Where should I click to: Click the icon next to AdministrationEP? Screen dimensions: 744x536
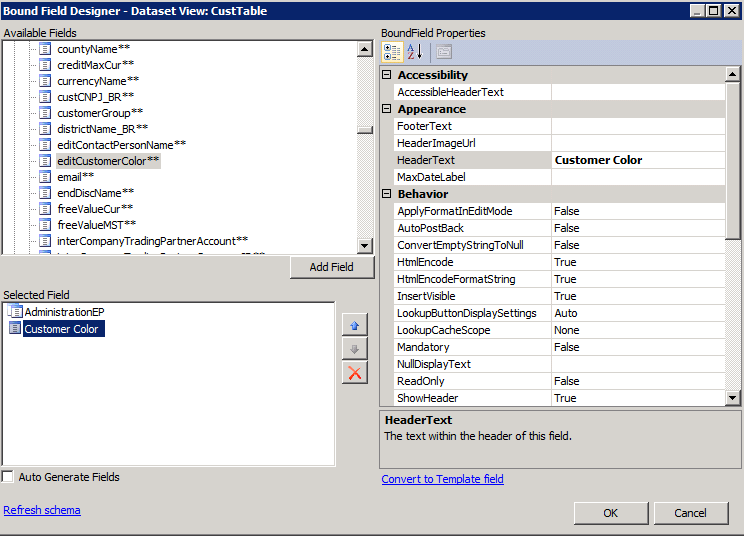(x=14, y=312)
